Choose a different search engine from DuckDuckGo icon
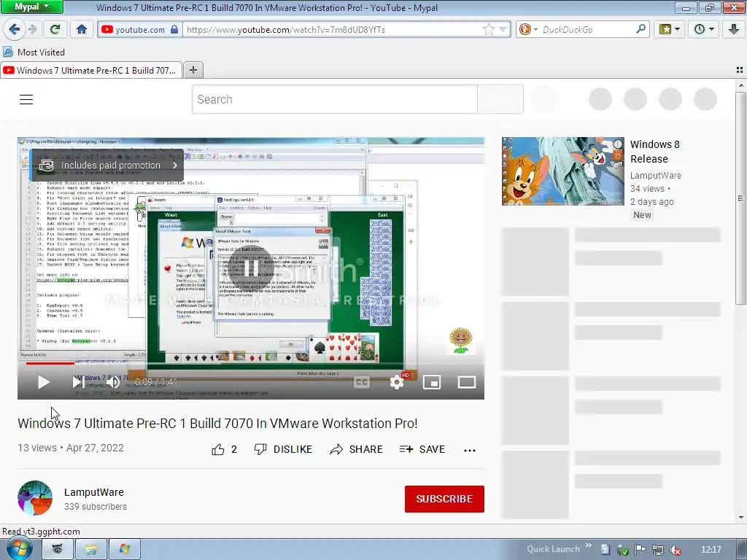This screenshot has height=560, width=747. 528,29
